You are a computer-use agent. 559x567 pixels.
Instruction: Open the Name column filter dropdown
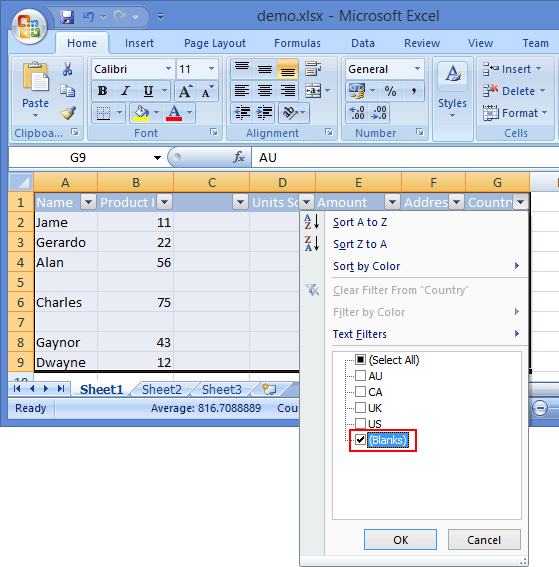click(88, 202)
